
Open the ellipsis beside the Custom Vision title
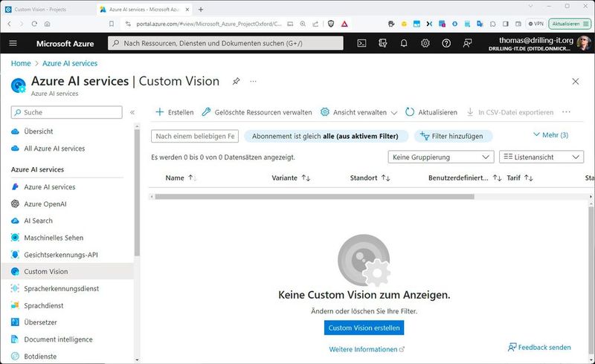[253, 81]
